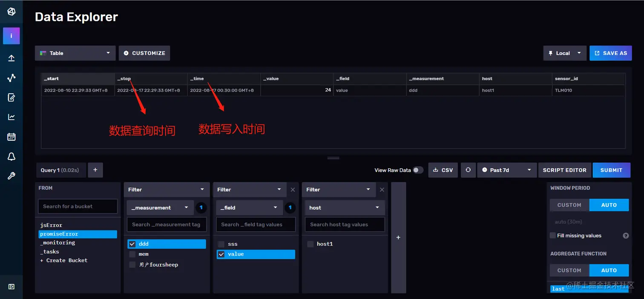Click the _value column header

pyautogui.click(x=297, y=79)
